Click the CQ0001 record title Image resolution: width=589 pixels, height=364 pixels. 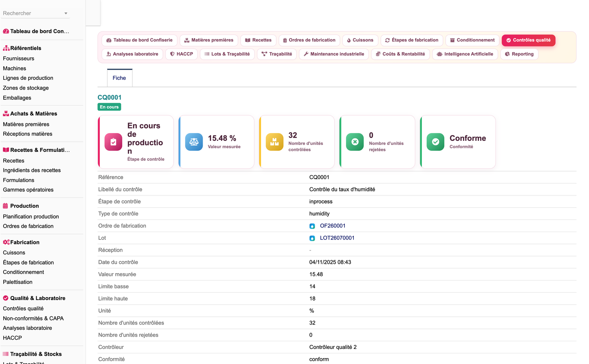[x=110, y=98]
